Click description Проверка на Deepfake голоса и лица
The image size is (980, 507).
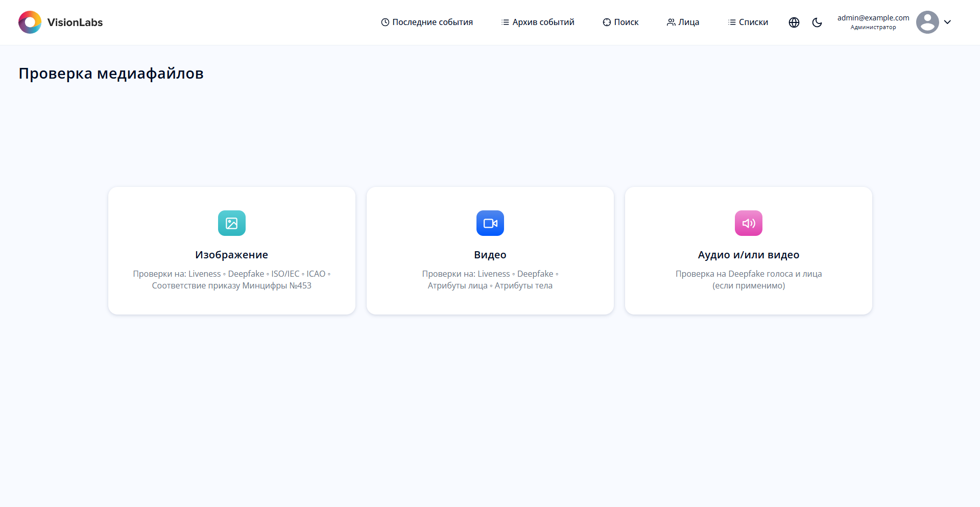coord(749,280)
